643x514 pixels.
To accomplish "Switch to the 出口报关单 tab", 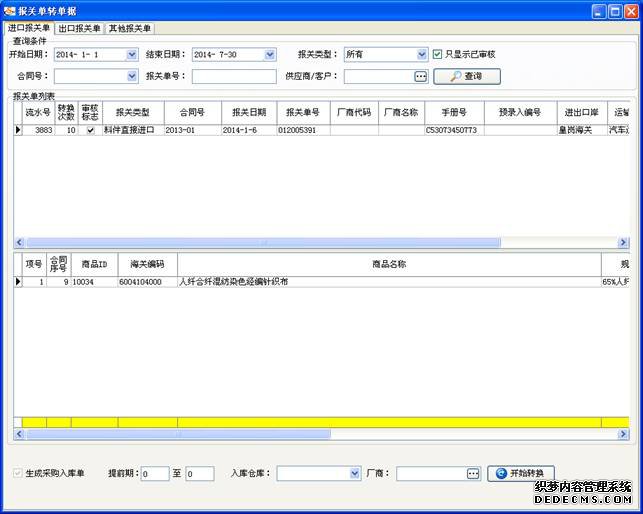I will [x=79, y=28].
